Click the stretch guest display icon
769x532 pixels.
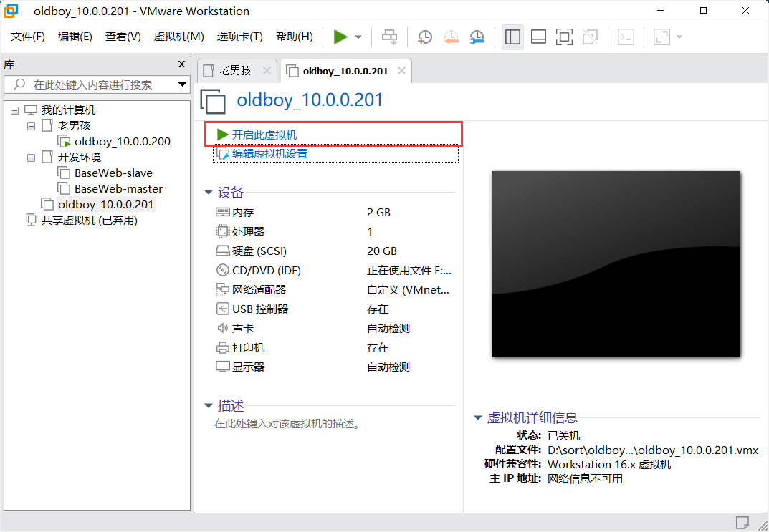[661, 37]
